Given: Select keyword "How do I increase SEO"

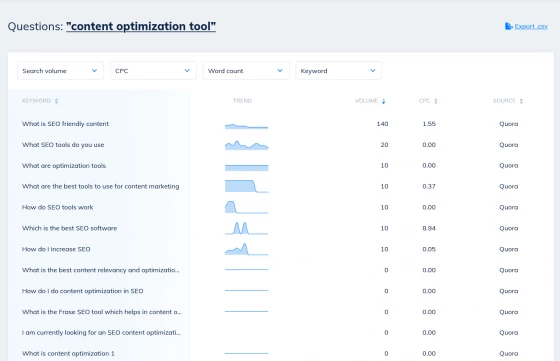Looking at the screenshot, I should [56, 249].
